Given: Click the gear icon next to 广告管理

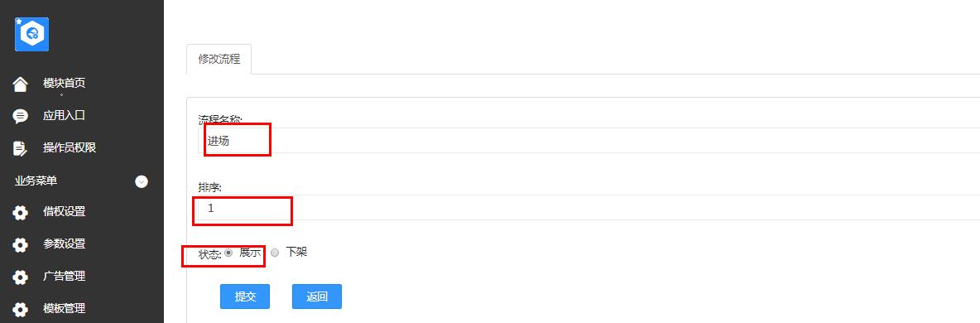Looking at the screenshot, I should 21,277.
